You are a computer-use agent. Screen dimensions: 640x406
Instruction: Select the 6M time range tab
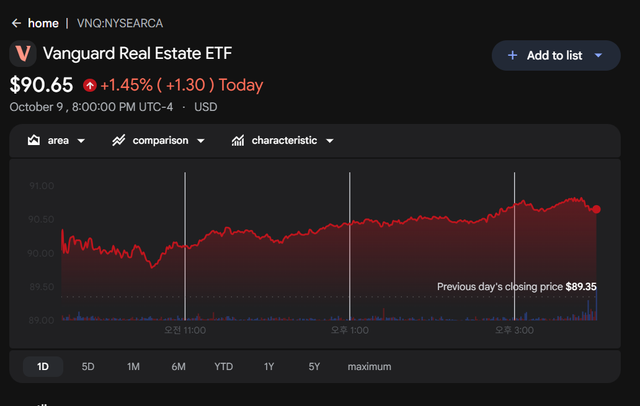(178, 366)
